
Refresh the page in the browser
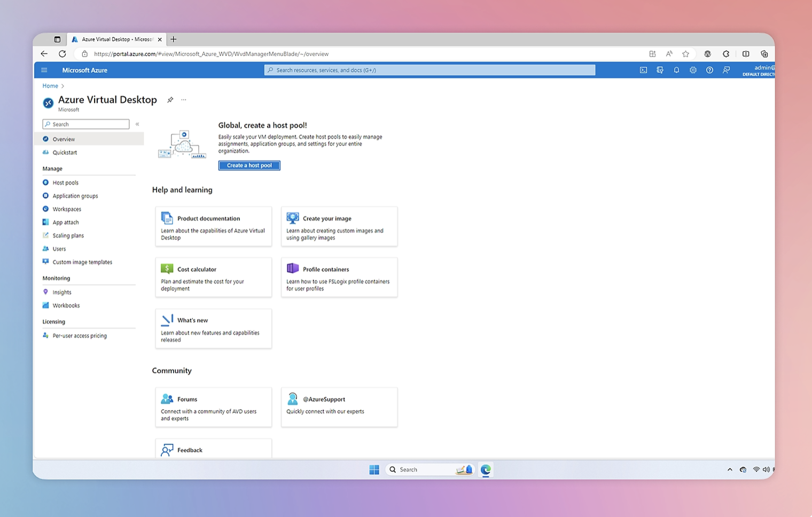point(63,54)
